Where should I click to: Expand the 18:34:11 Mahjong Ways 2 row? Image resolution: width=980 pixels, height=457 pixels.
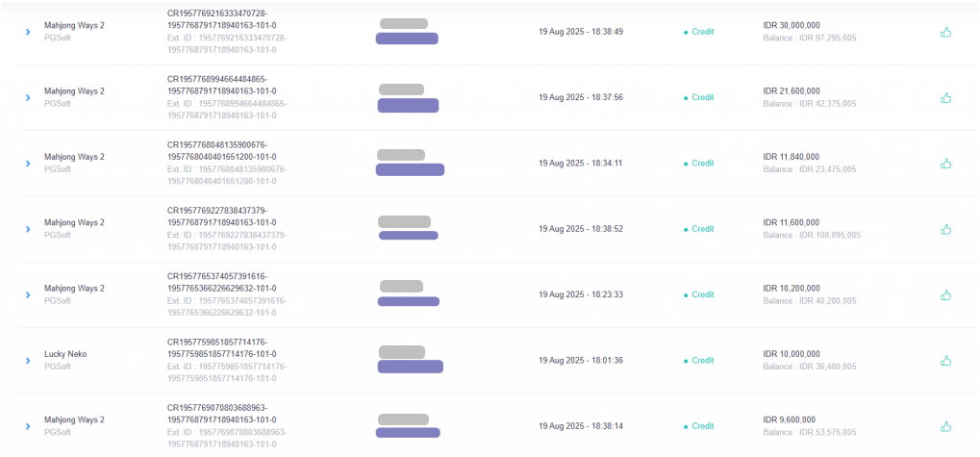28,164
